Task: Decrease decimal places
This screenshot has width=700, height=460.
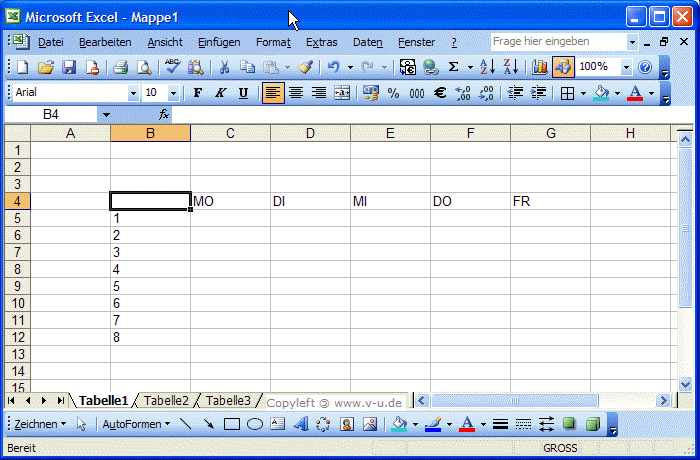Action: 486,93
